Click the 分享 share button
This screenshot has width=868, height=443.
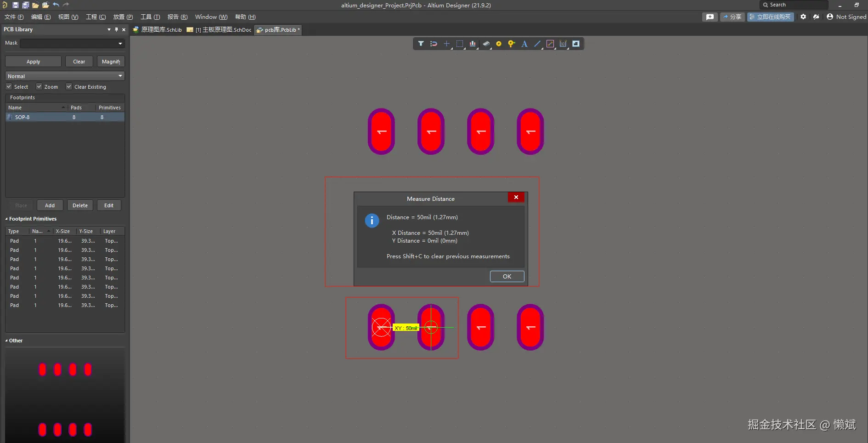(x=732, y=17)
